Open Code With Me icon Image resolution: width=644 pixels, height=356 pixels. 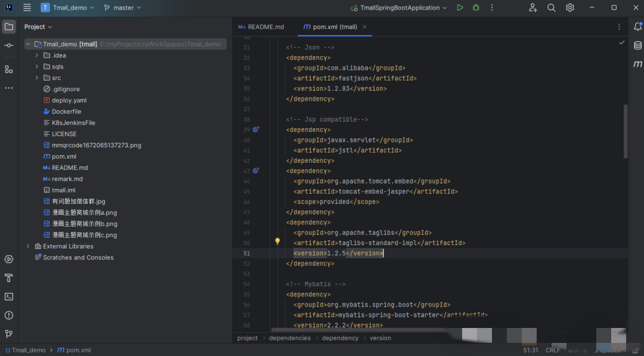point(532,7)
